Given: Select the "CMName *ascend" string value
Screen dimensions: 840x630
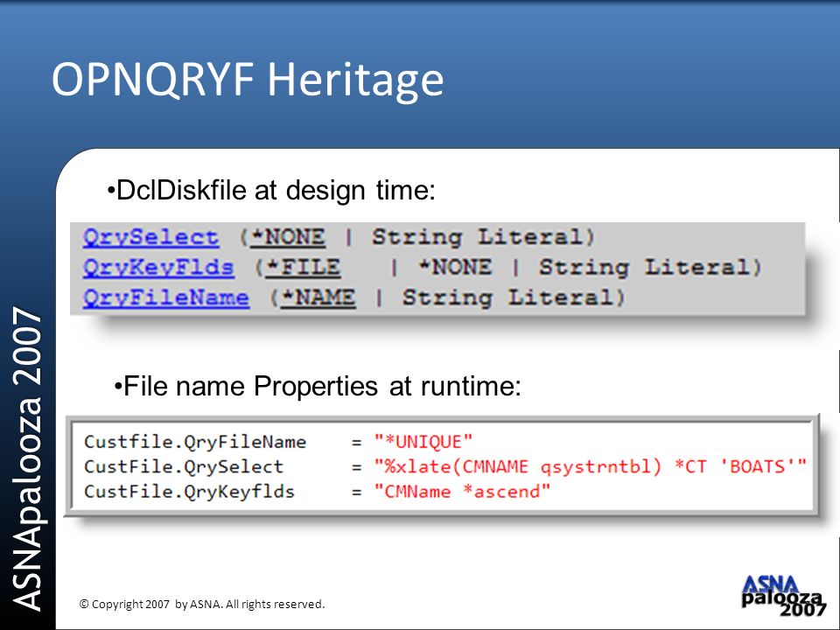Looking at the screenshot, I should (x=462, y=491).
